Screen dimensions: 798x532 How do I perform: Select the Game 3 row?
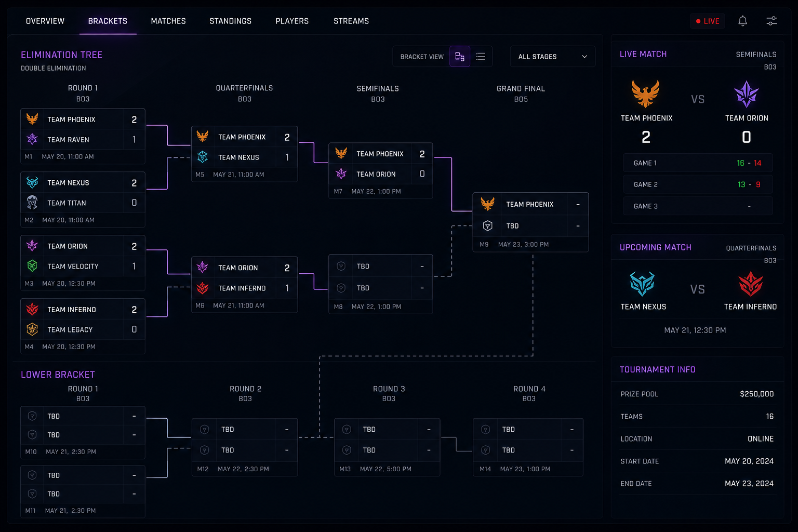coord(698,206)
